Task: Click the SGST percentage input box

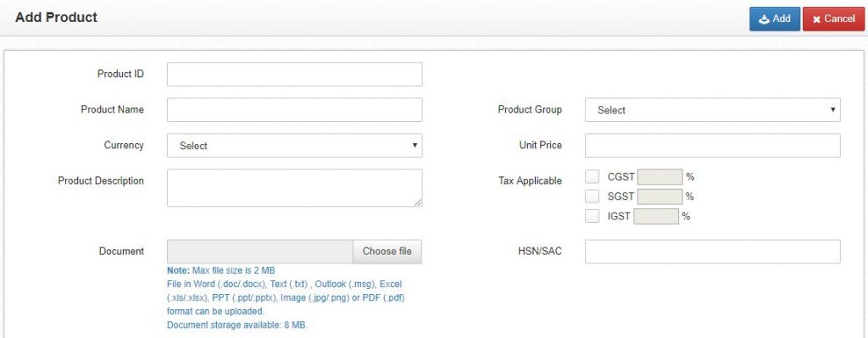Action: point(659,197)
